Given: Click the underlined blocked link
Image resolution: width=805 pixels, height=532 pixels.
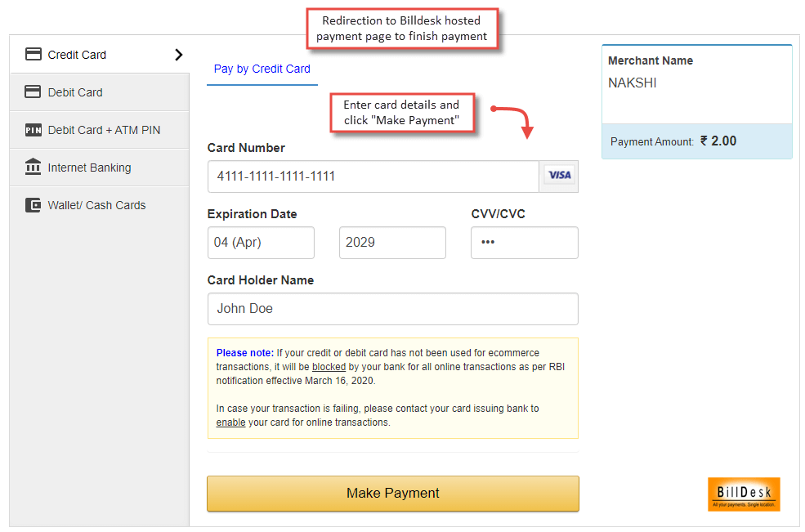Looking at the screenshot, I should tap(329, 366).
